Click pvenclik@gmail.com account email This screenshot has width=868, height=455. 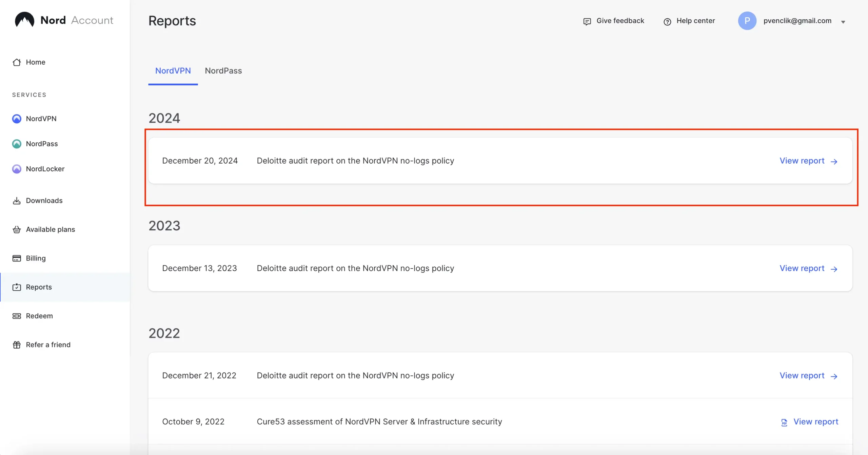coord(797,21)
